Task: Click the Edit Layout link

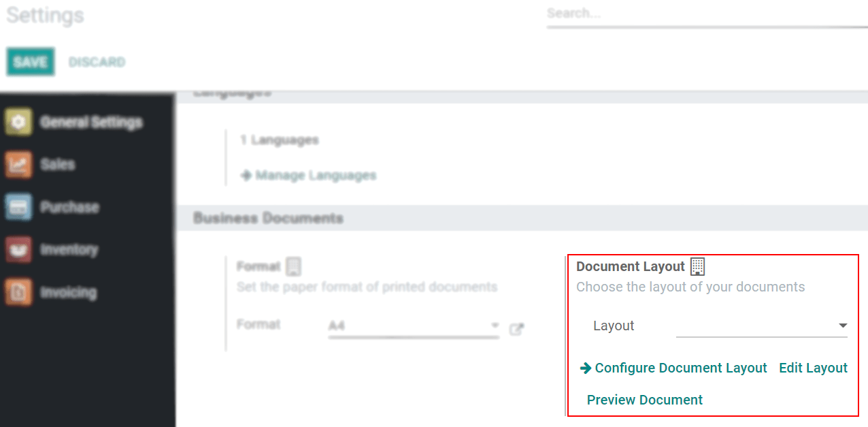Action: (813, 368)
